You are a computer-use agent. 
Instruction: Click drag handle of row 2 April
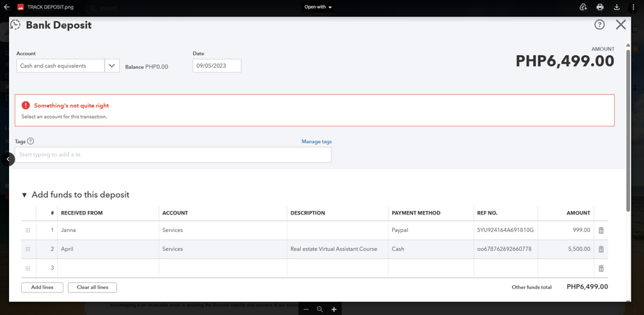click(x=28, y=249)
